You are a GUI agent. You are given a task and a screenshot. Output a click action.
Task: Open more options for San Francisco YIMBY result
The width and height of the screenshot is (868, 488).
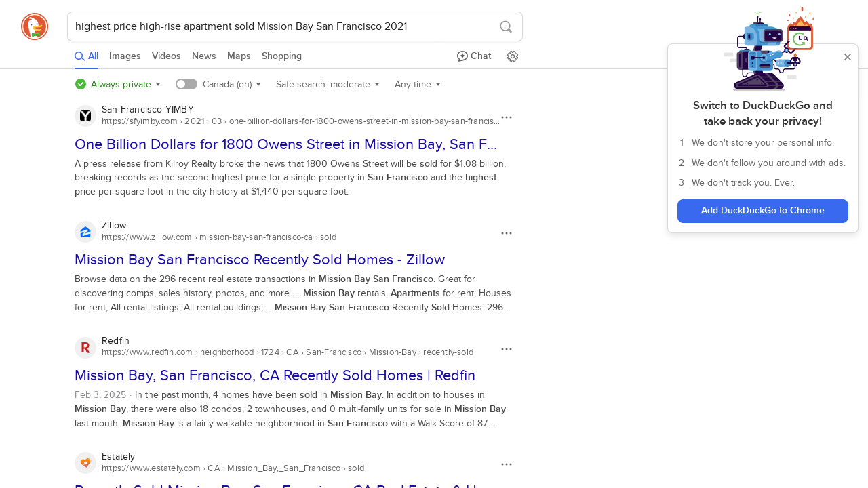tap(507, 117)
